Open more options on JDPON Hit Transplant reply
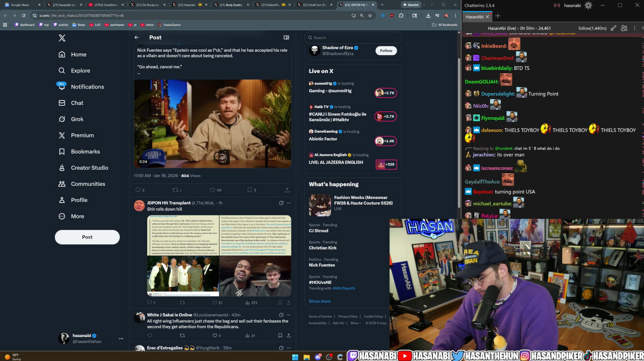Image resolution: width=644 pixels, height=361 pixels. (x=289, y=203)
